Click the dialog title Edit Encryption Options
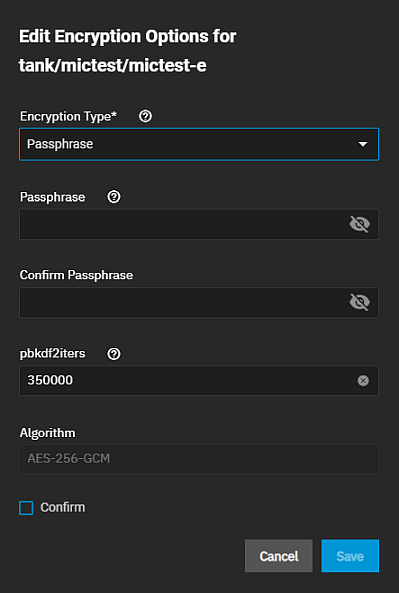399x593 pixels. coord(128,51)
